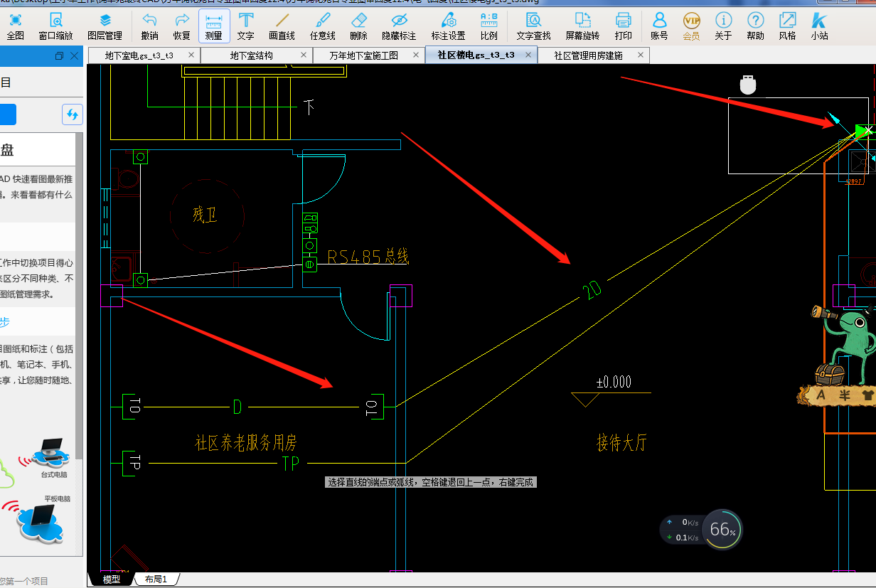Close the 地下室电gs_t3_t3 tab
This screenshot has height=588, width=876.
tap(191, 55)
